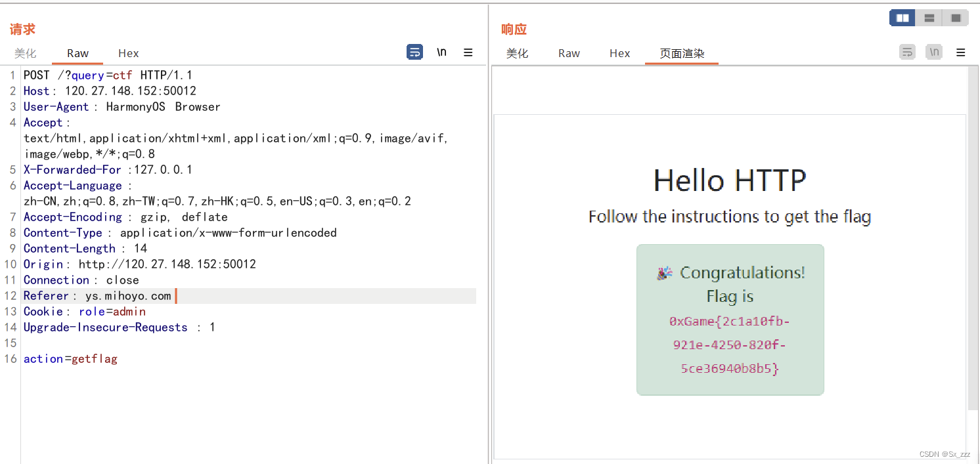980x464 pixels.
Task: Open the 美化 tab in the response panel
Action: point(518,53)
